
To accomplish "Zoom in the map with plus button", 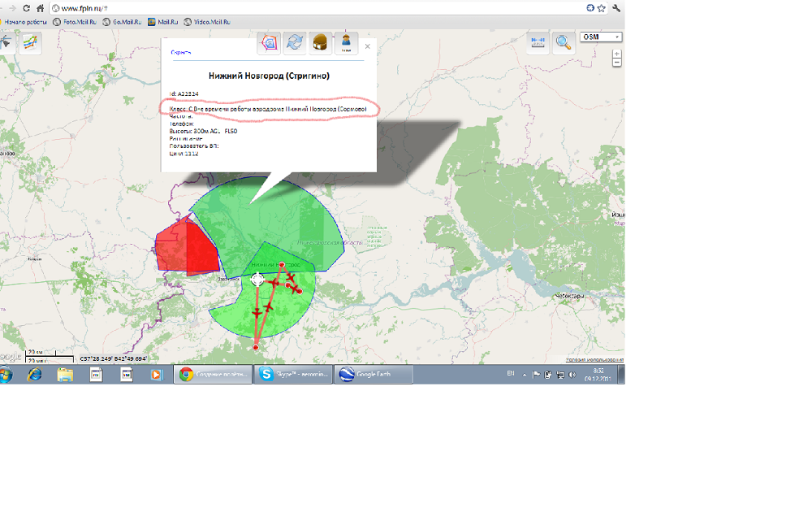I will click(x=617, y=53).
